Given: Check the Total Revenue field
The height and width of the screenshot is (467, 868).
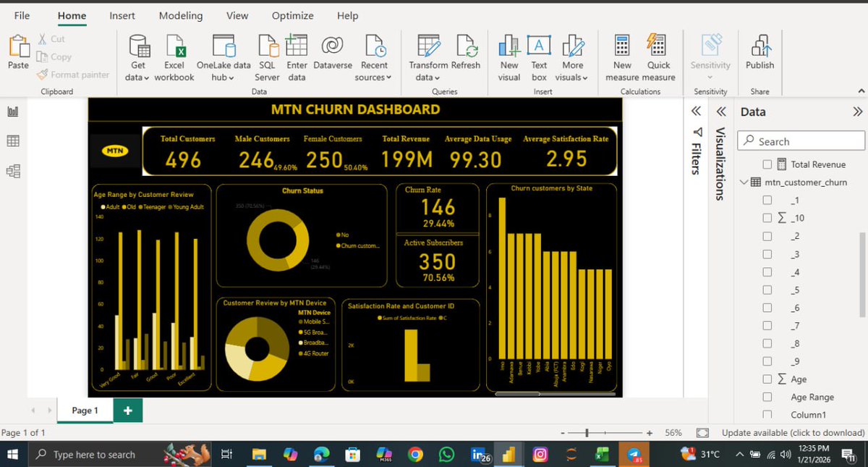Looking at the screenshot, I should click(767, 164).
